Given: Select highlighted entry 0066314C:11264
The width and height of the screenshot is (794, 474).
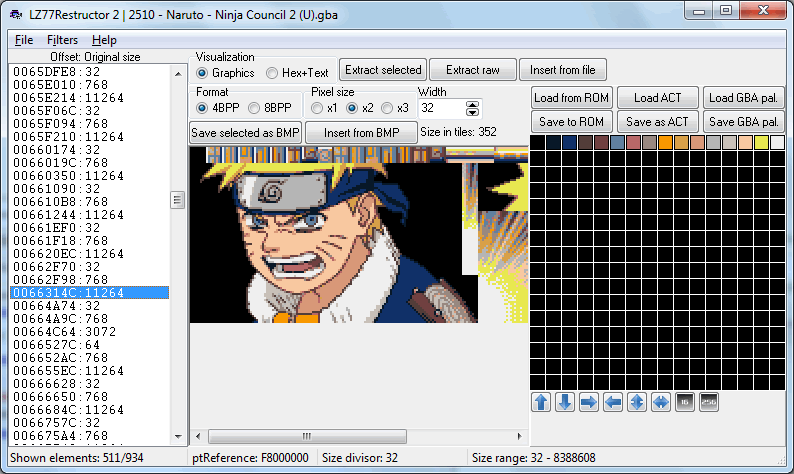Looking at the screenshot, I should (x=89, y=293).
